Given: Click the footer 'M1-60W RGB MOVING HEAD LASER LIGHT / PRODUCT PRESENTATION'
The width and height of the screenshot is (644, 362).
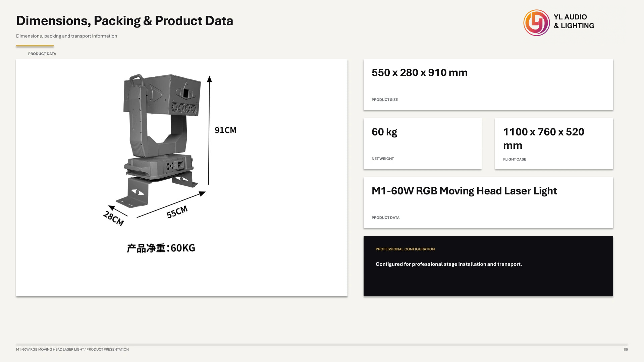Looking at the screenshot, I should coord(72,349).
